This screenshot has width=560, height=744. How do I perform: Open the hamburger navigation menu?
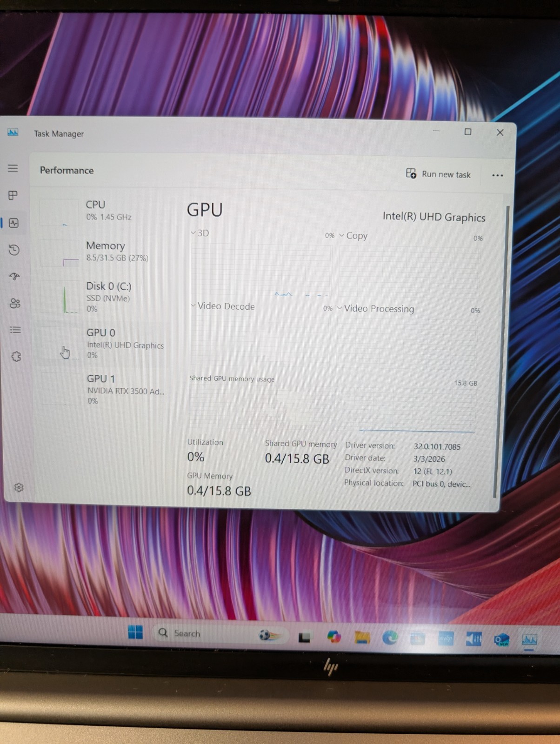pos(13,168)
